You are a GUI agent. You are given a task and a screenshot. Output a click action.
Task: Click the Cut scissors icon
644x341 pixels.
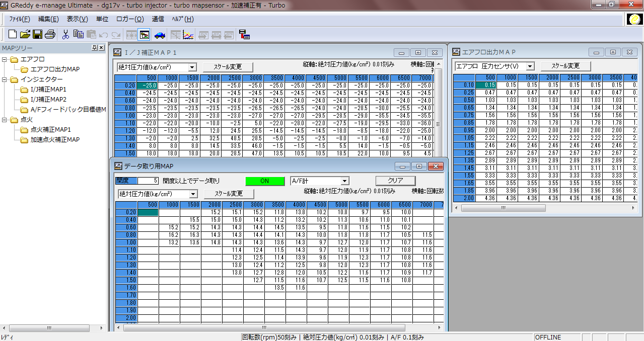pos(65,35)
